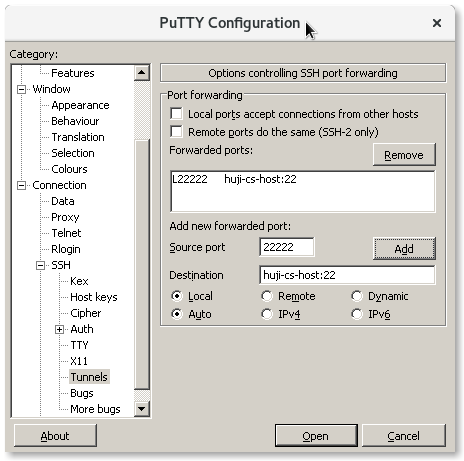Viewport: 464px width, 461px height.
Task: Collapse the Window category tree node
Action: [x=21, y=89]
